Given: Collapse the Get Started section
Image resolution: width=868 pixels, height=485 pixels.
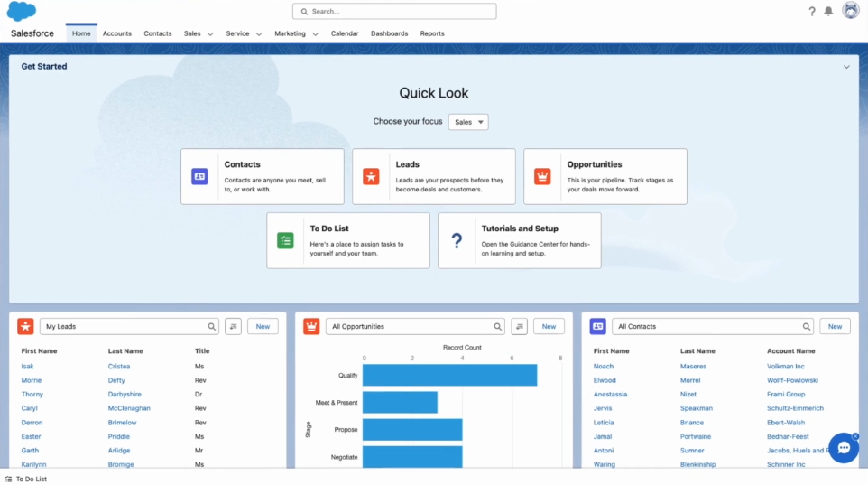Looking at the screenshot, I should pyautogui.click(x=846, y=67).
